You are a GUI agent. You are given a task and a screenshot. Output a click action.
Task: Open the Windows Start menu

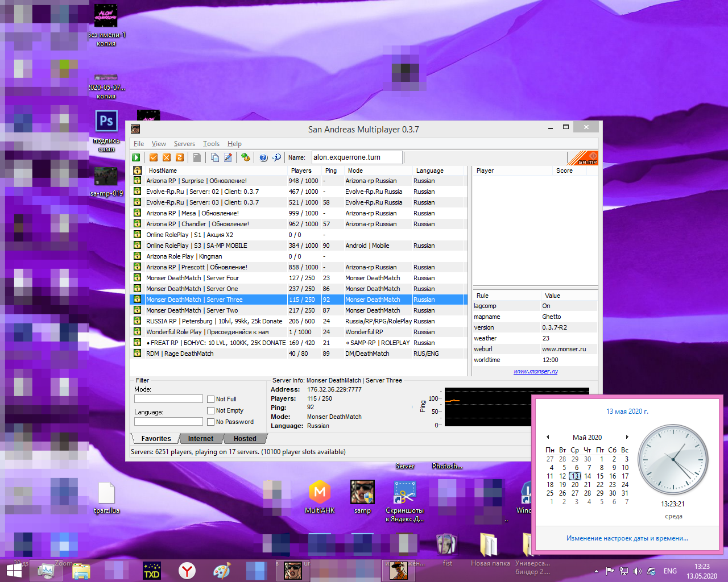click(14, 570)
